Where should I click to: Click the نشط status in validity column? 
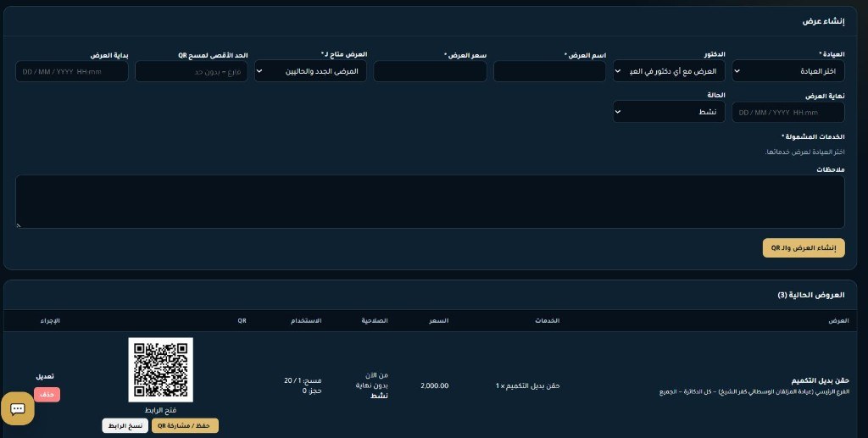coord(379,396)
